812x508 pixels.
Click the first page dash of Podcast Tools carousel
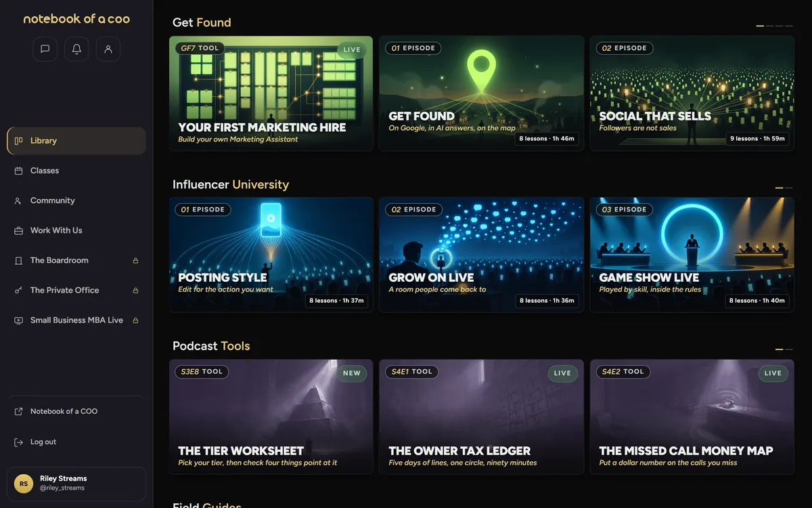pyautogui.click(x=779, y=350)
